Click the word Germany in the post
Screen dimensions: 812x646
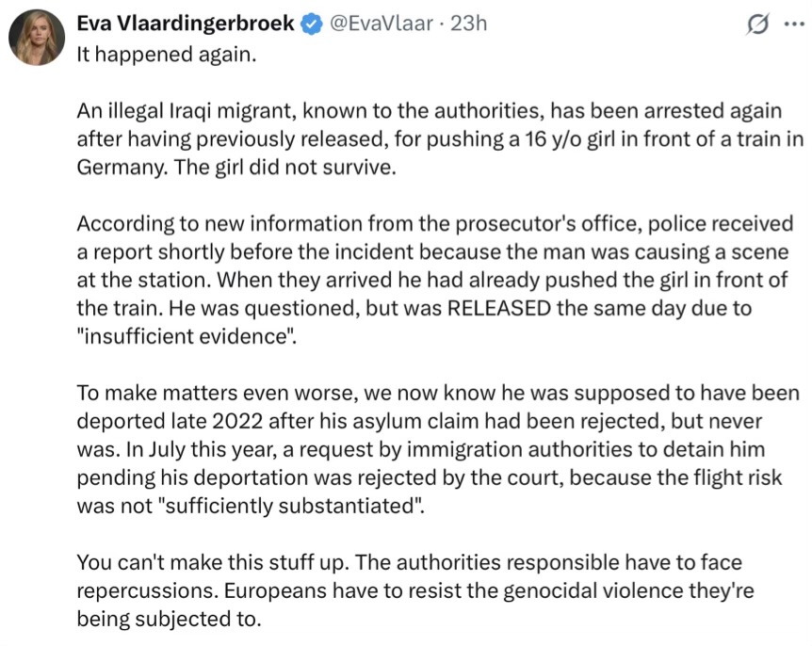click(122, 168)
